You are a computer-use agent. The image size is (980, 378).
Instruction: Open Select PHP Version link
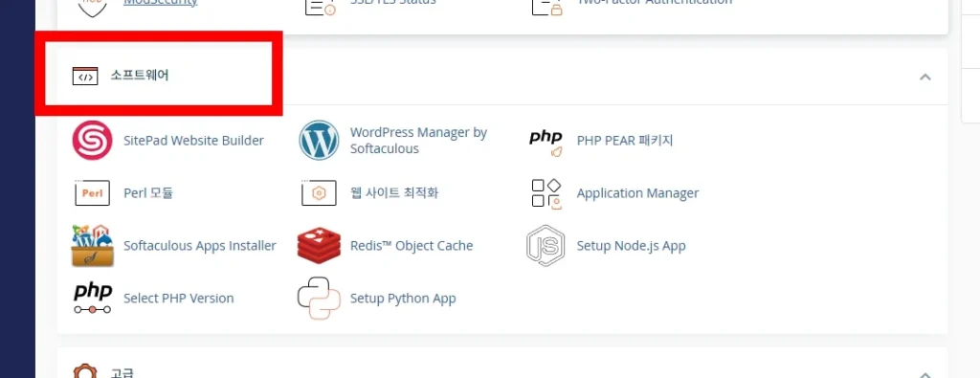(179, 298)
